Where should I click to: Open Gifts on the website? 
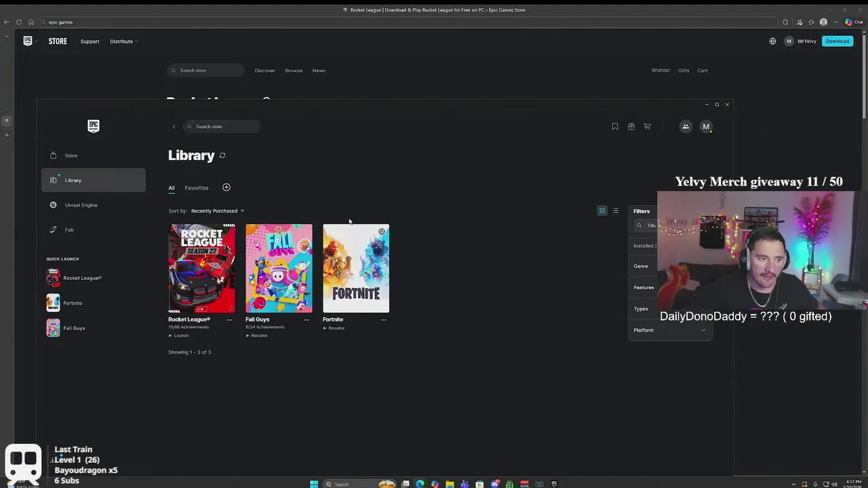point(684,70)
